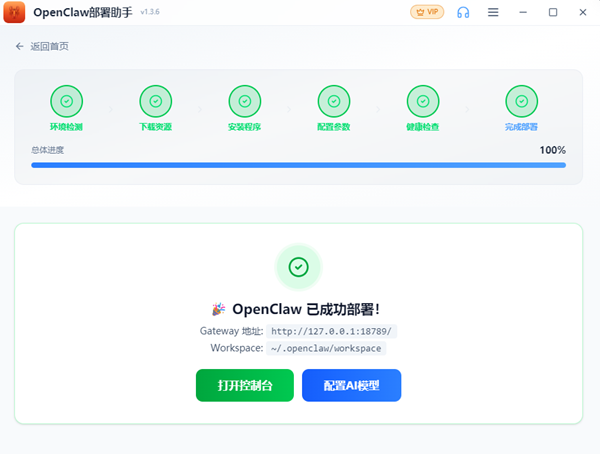Click the 健康检查 step label
Screen dimensions: 600x454
423,127
